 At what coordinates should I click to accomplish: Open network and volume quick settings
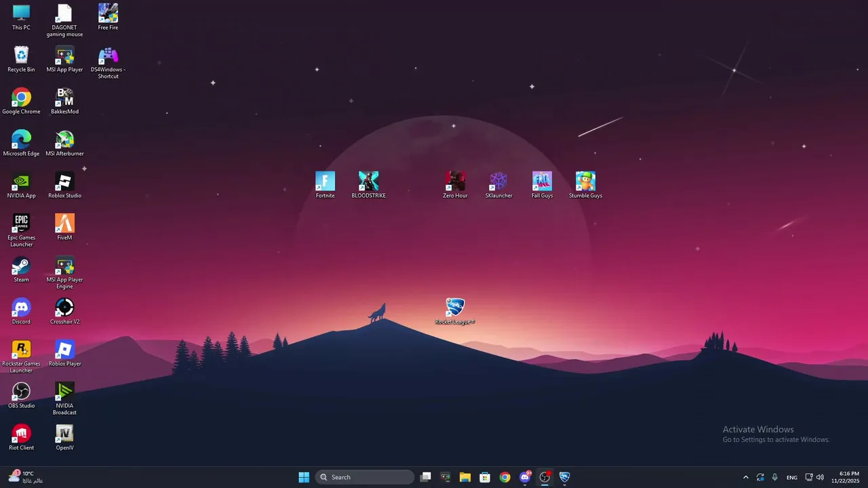click(814, 477)
